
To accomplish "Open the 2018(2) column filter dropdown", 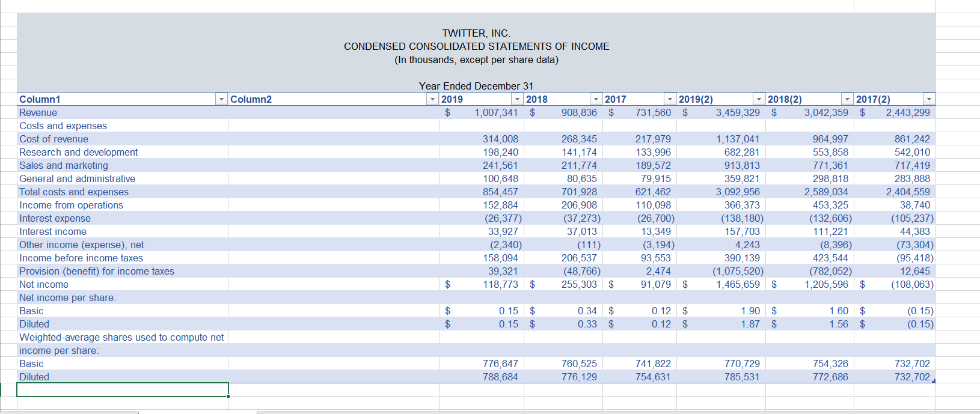I will coord(847,99).
